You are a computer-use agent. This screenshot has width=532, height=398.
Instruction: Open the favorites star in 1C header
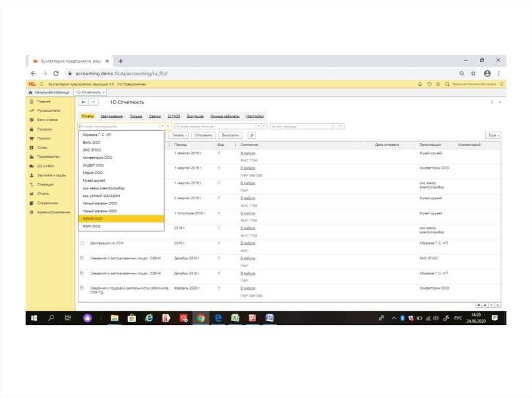point(438,84)
